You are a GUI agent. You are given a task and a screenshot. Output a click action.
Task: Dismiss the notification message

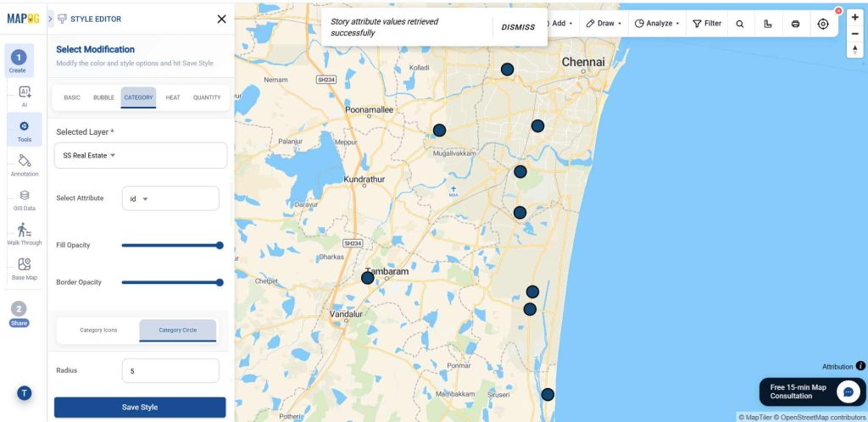518,27
